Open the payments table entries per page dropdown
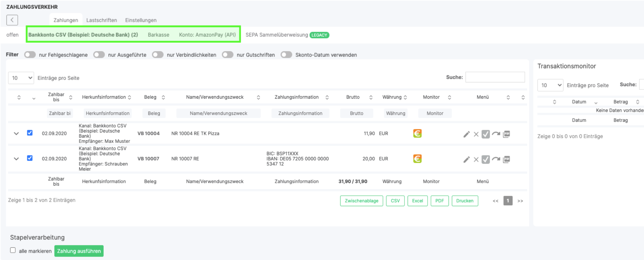This screenshot has width=644, height=260. click(21, 78)
